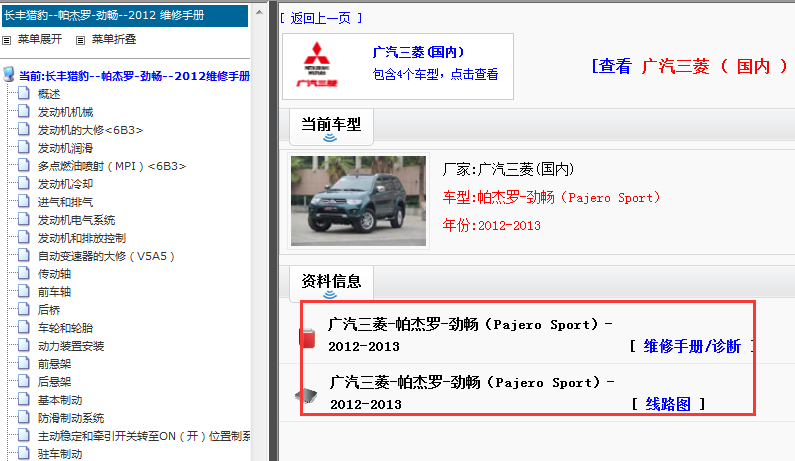Image resolution: width=795 pixels, height=461 pixels.
Task: Click the page icon next to 基本制动
Action: coord(24,399)
